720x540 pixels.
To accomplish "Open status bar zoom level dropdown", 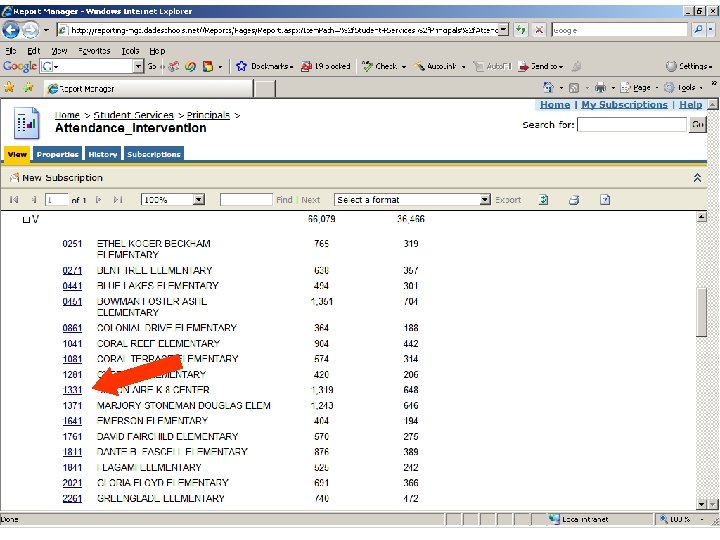I will pos(702,519).
